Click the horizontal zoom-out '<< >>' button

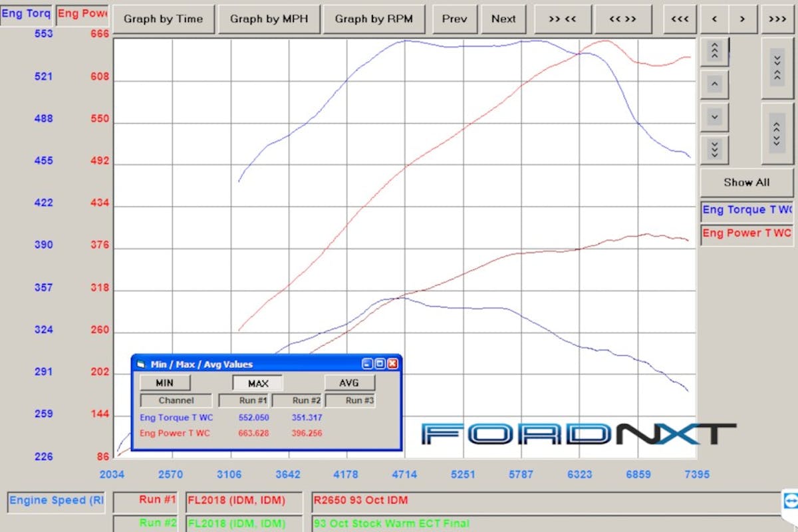[x=622, y=19]
